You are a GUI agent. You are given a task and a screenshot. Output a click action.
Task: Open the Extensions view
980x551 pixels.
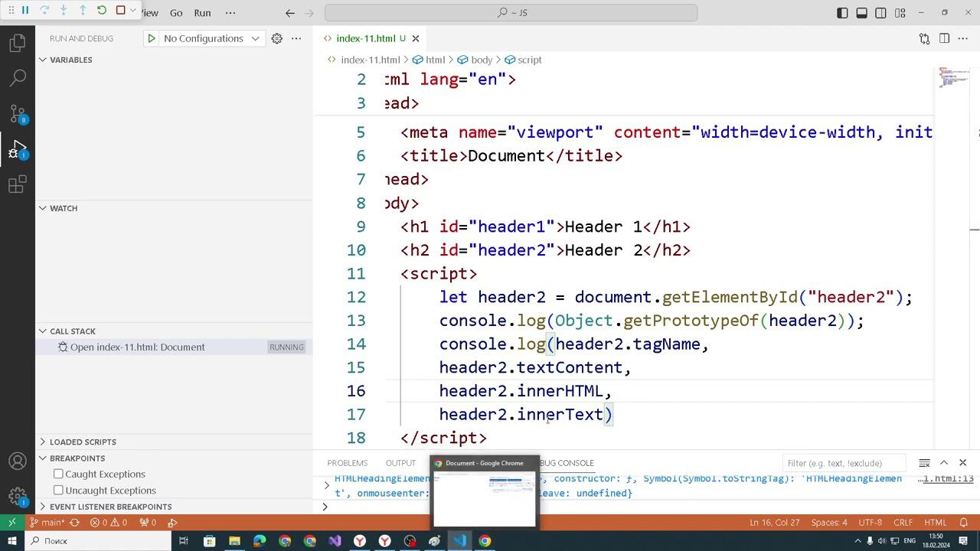click(x=18, y=184)
